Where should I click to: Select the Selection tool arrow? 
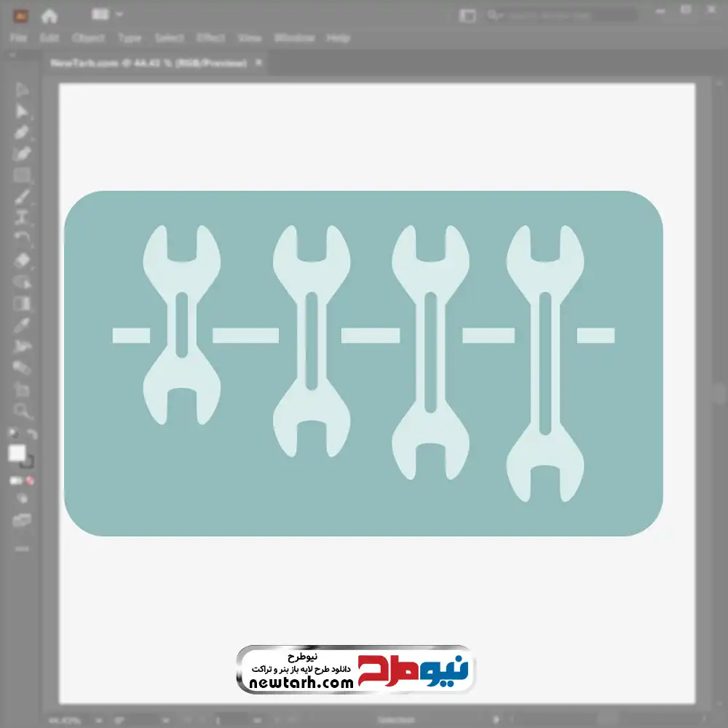[22, 90]
